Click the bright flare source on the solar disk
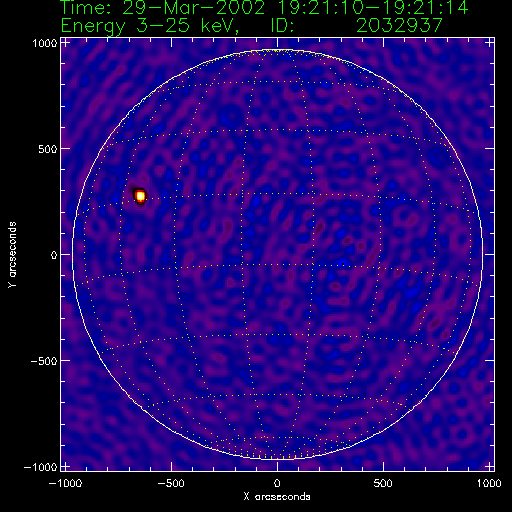 [x=141, y=196]
